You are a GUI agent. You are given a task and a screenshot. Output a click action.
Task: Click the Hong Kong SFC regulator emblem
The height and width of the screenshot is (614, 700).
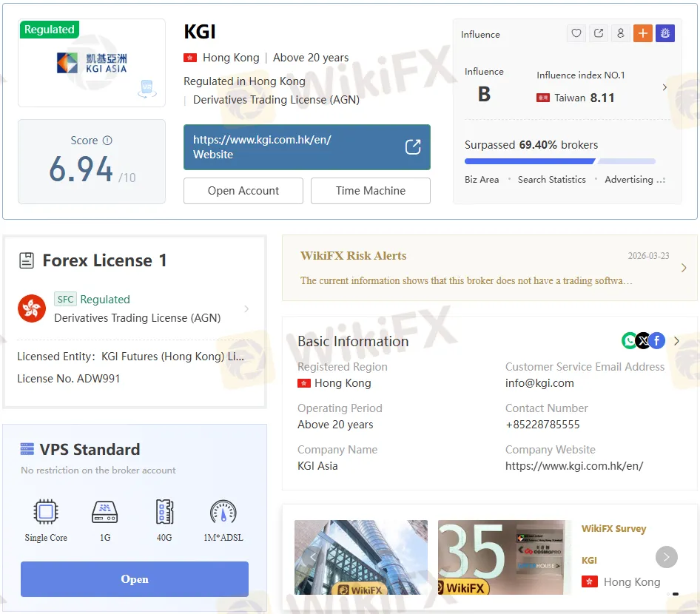tap(32, 308)
